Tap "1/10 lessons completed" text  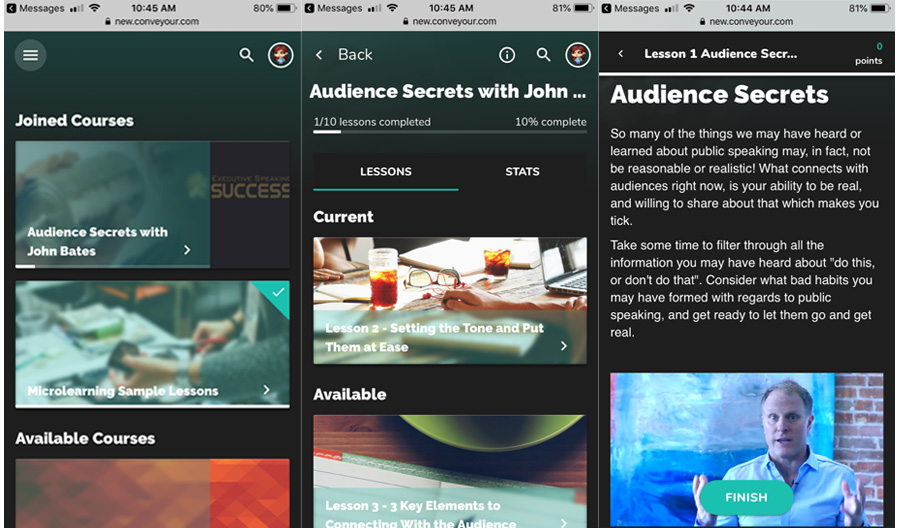372,122
